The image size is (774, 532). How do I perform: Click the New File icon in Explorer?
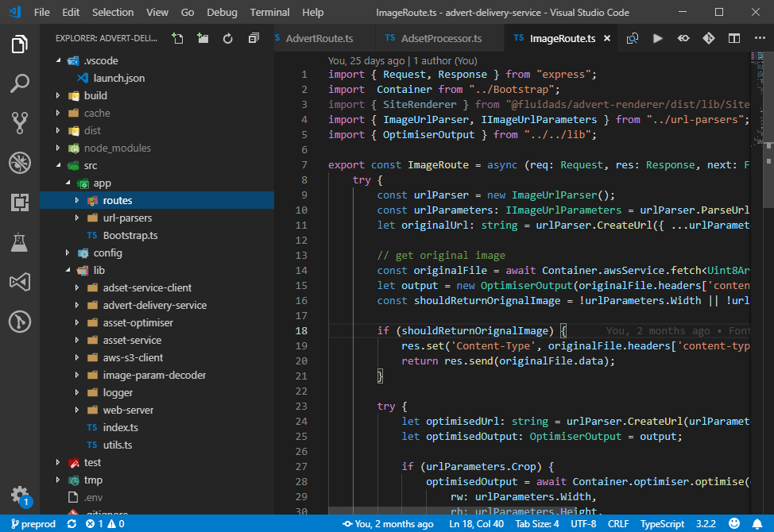click(177, 38)
